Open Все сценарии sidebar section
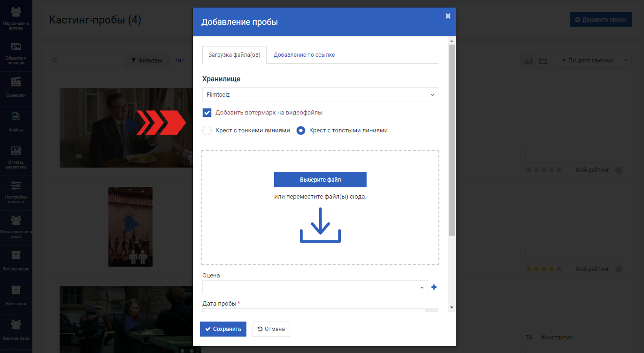Viewport: 644px width, 353px height. click(x=16, y=262)
